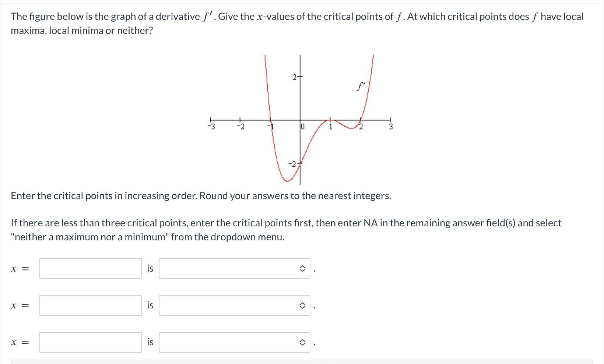Open the first classification dropdown

234,269
